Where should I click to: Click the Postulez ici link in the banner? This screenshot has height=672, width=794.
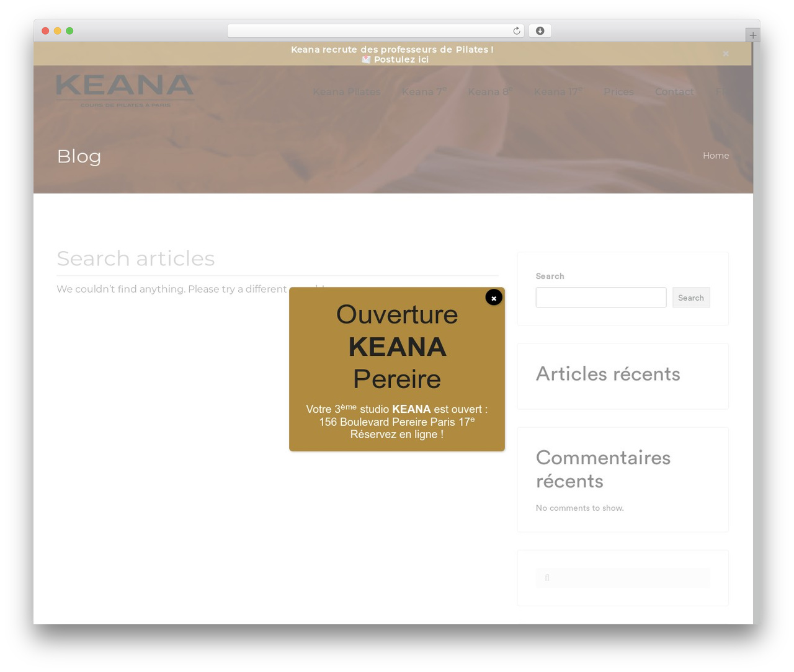(x=401, y=60)
